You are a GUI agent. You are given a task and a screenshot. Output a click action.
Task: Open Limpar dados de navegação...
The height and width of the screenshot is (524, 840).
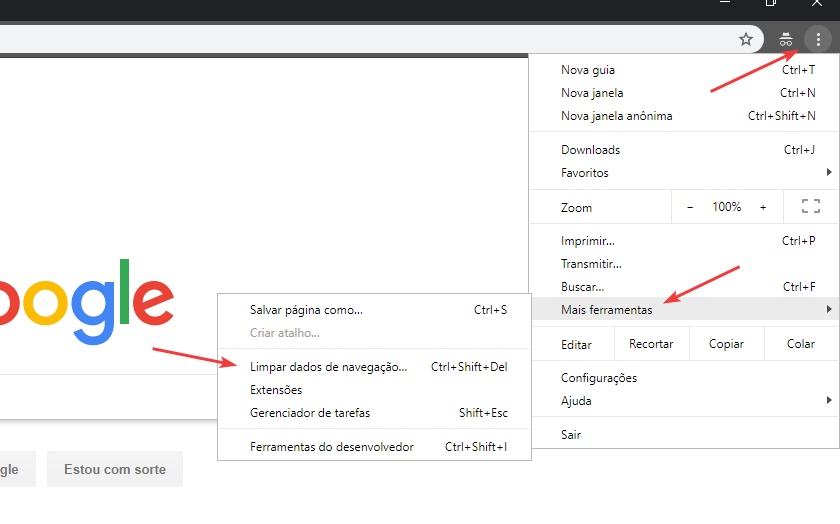coord(374,367)
